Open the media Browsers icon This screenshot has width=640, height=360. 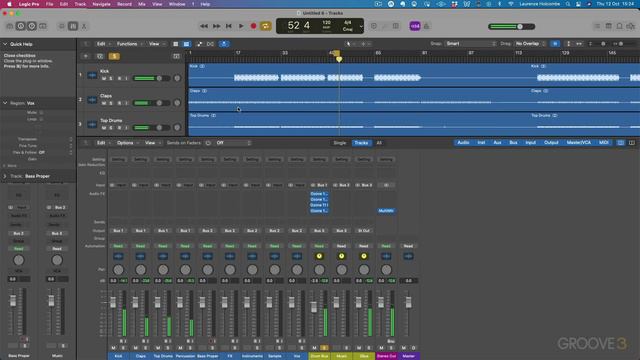click(x=631, y=26)
